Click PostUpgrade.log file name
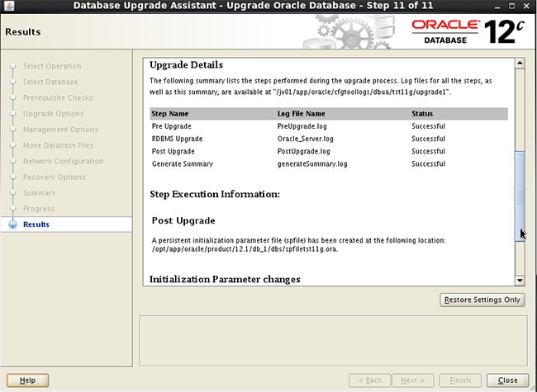The image size is (537, 392). click(304, 151)
